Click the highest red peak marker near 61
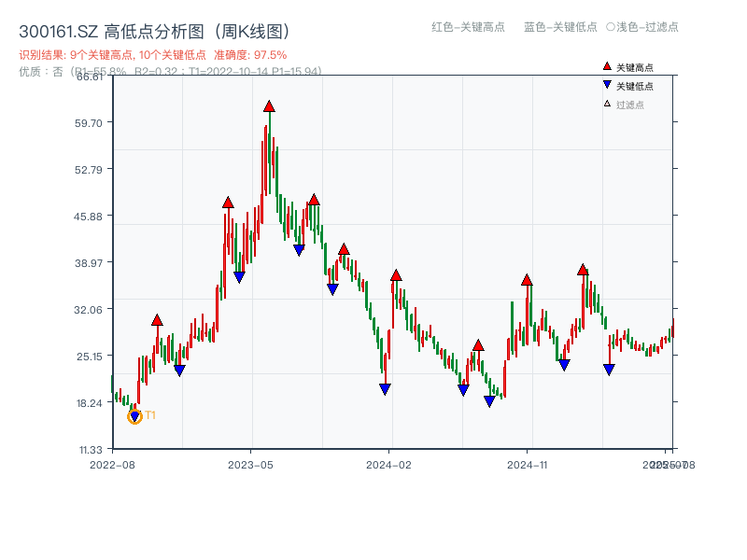The image size is (747, 560). coord(268,106)
